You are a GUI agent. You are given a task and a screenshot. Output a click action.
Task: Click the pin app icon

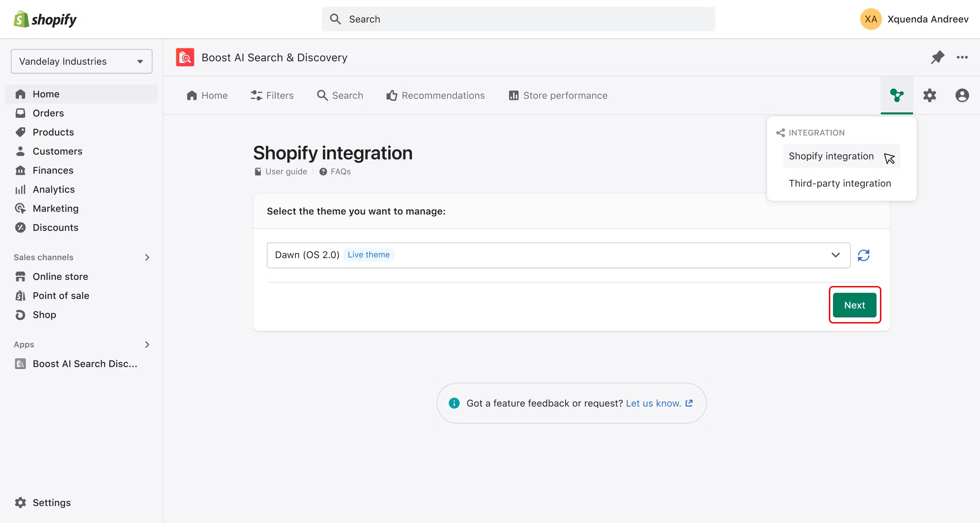(x=937, y=57)
